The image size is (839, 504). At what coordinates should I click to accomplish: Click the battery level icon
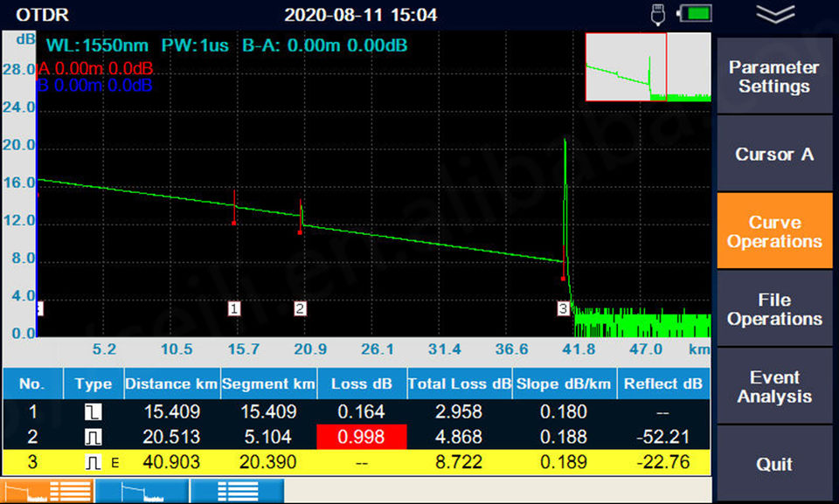[x=695, y=13]
